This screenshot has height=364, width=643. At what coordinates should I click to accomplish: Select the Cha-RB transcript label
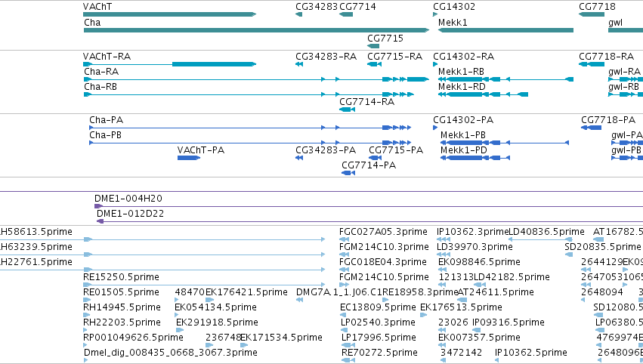coord(100,87)
